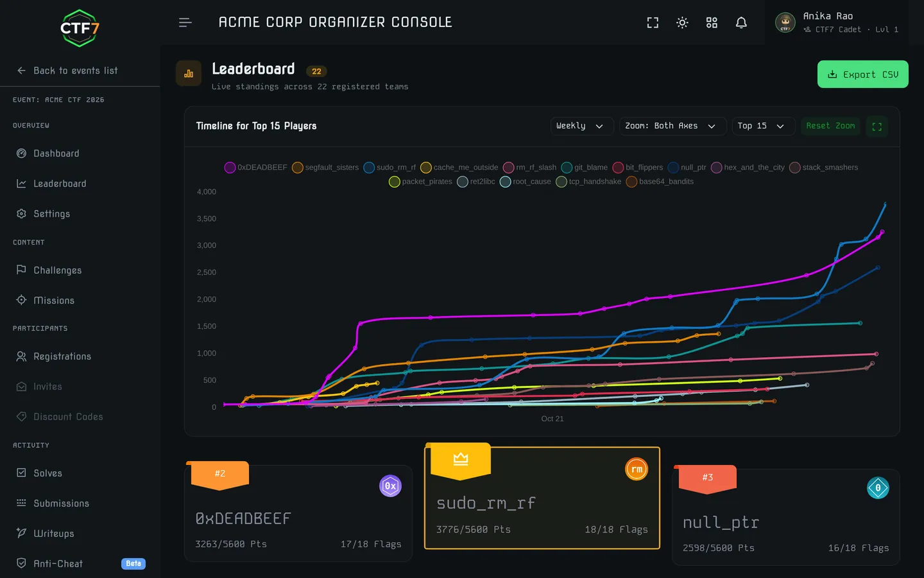Click Export CSV button
Image resolution: width=924 pixels, height=578 pixels.
tap(863, 74)
